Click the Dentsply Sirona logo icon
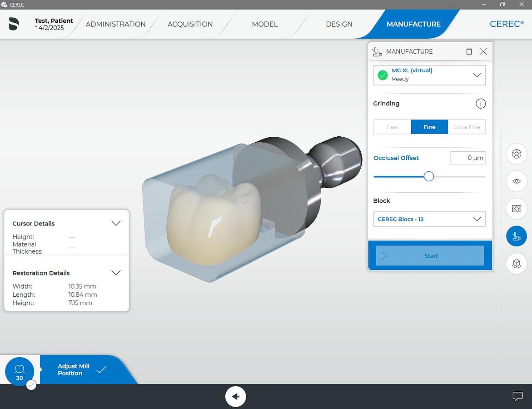532x409 pixels. pyautogui.click(x=14, y=24)
